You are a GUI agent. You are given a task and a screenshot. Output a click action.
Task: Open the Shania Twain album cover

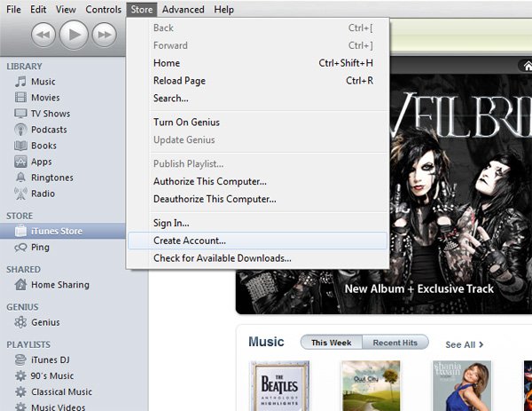[462, 386]
